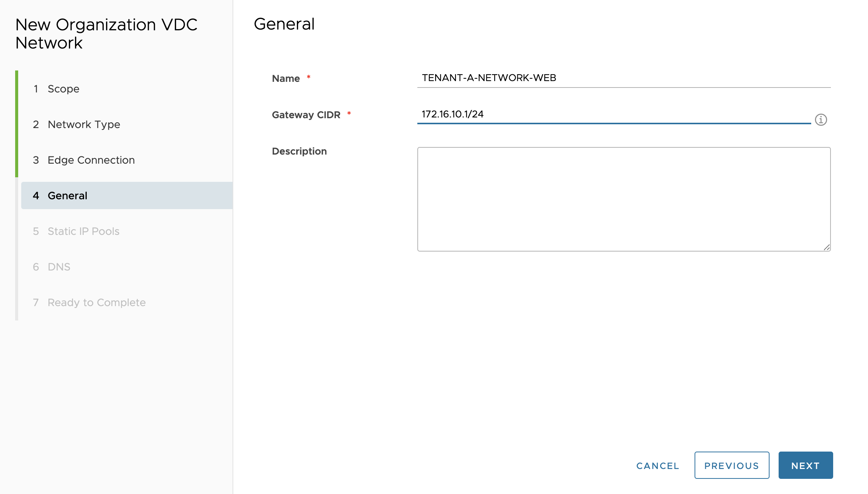The width and height of the screenshot is (868, 494).
Task: Click the Gateway CIDR info icon
Action: (x=821, y=120)
